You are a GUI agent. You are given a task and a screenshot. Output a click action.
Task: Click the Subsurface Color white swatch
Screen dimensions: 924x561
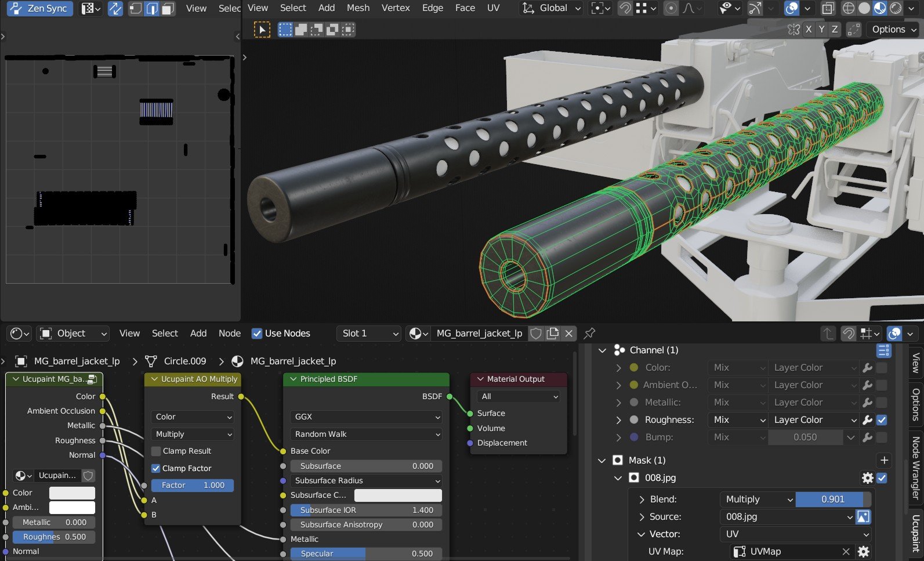[x=398, y=495]
